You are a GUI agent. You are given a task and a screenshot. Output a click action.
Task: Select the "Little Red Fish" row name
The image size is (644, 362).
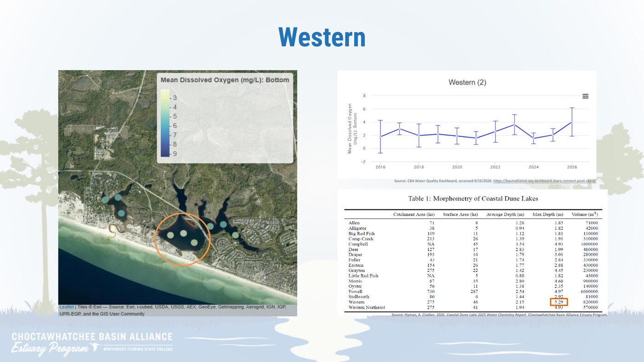(x=363, y=276)
